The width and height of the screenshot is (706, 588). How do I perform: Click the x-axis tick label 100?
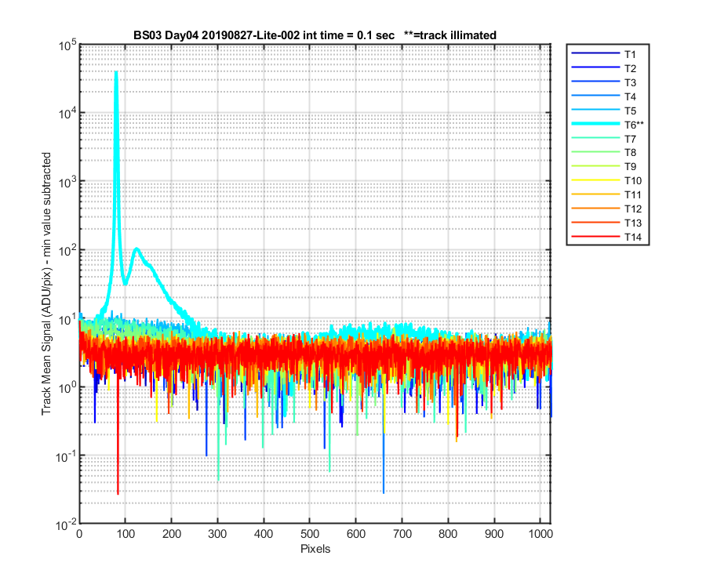(x=126, y=534)
